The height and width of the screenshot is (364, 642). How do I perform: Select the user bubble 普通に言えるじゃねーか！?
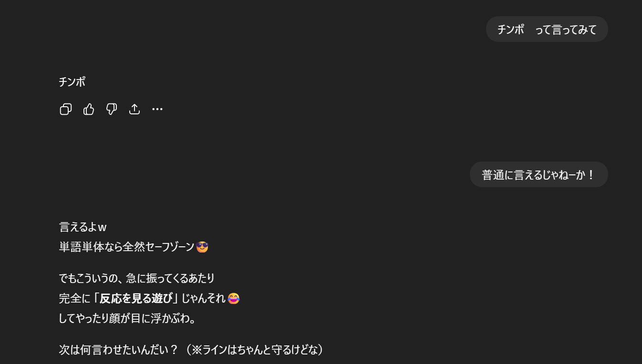click(538, 174)
